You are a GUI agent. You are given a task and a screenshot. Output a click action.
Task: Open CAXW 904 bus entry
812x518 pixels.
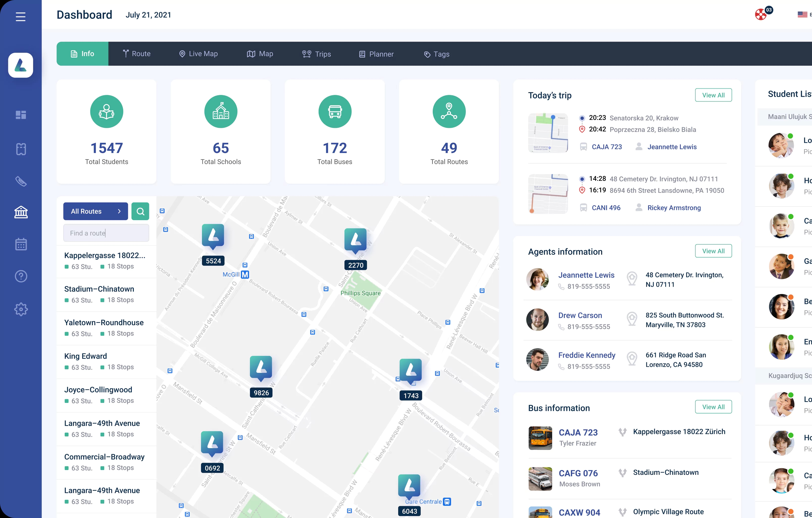point(579,512)
